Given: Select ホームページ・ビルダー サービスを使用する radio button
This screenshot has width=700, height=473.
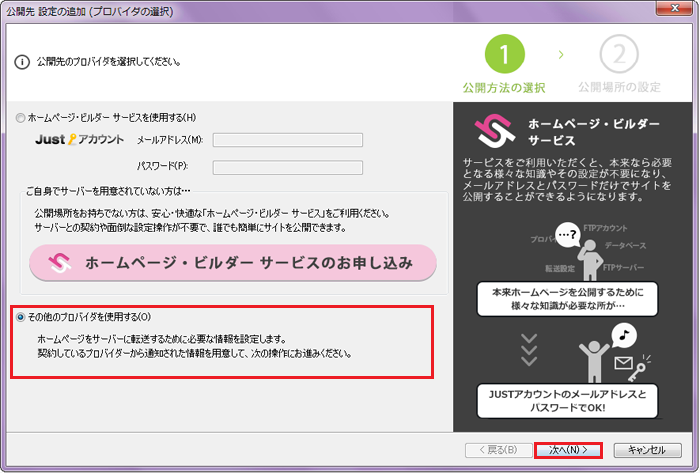Looking at the screenshot, I should click(x=21, y=118).
